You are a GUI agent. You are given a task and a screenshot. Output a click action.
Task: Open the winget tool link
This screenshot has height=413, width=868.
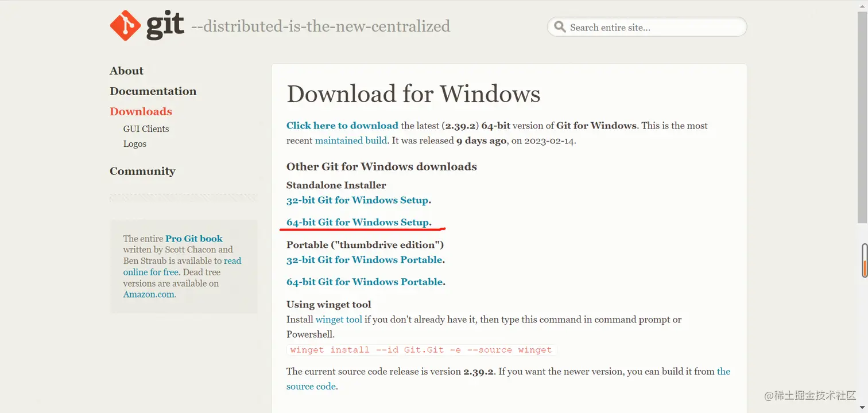click(339, 320)
